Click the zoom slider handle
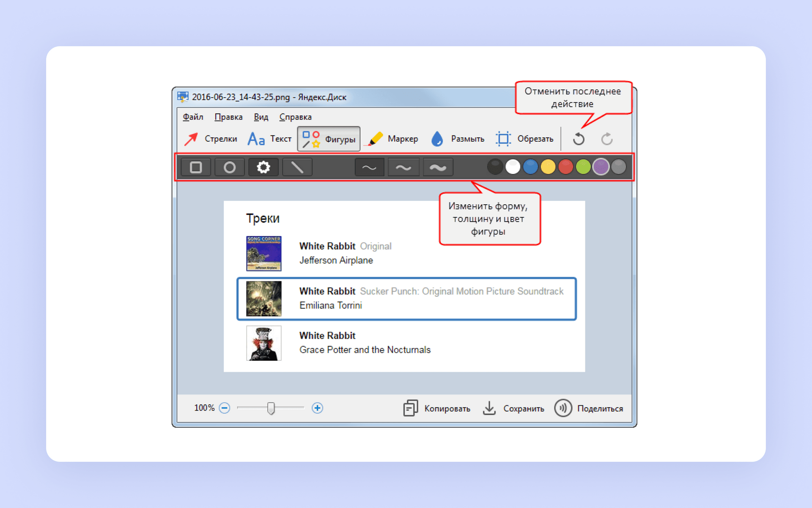 coord(271,408)
